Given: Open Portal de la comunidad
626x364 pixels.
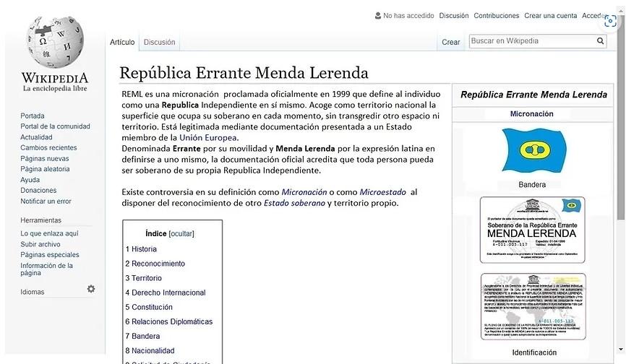Looking at the screenshot, I should point(55,126).
